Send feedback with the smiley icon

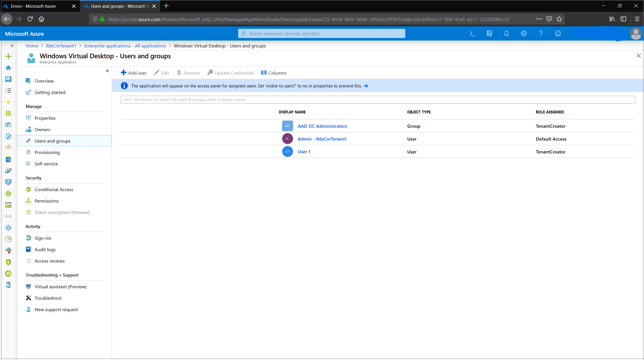tap(558, 34)
